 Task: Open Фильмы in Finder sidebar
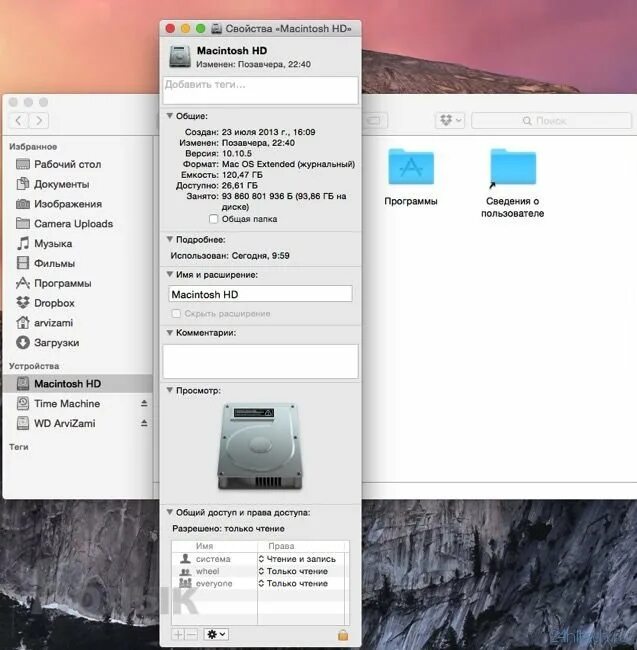coord(46,263)
